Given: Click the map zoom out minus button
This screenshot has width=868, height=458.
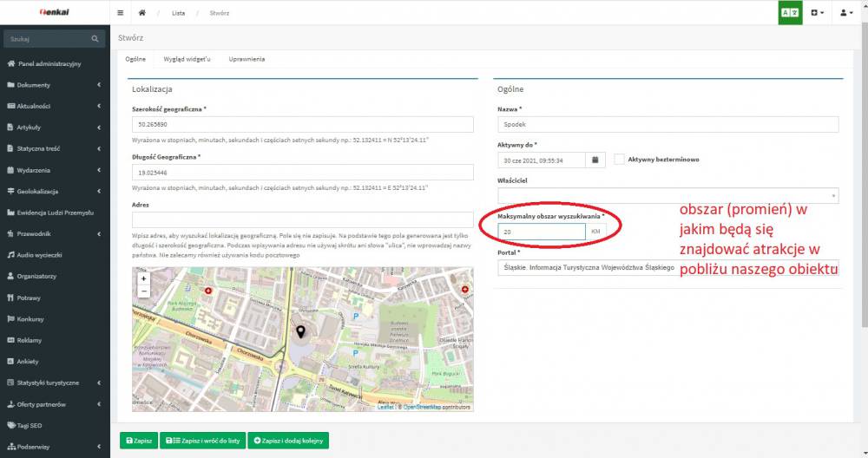Looking at the screenshot, I should click(x=143, y=291).
